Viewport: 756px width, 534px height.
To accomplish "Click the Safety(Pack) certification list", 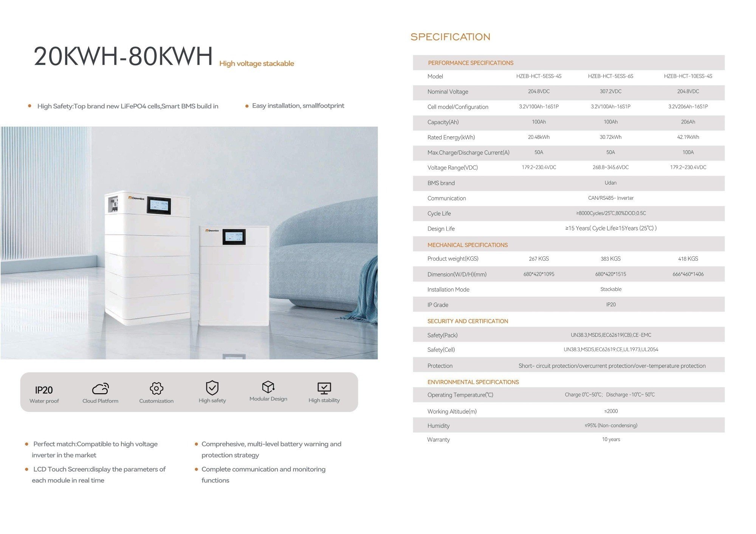I will tap(611, 335).
